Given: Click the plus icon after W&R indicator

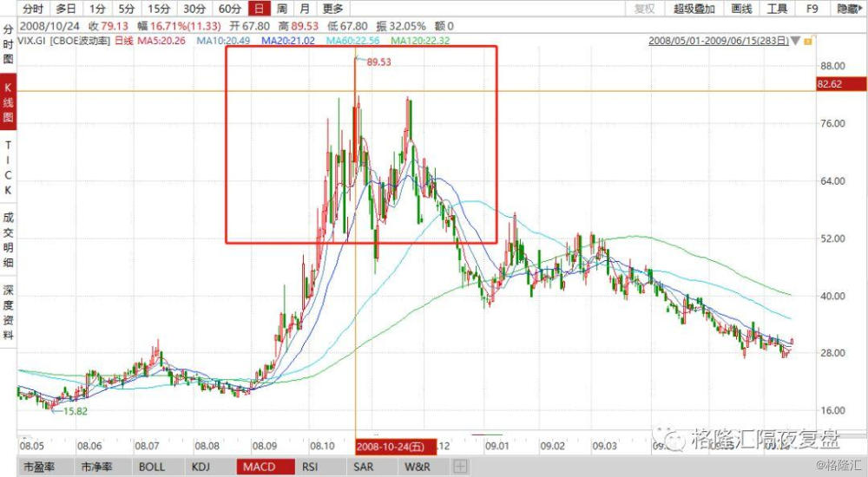Looking at the screenshot, I should 460,467.
